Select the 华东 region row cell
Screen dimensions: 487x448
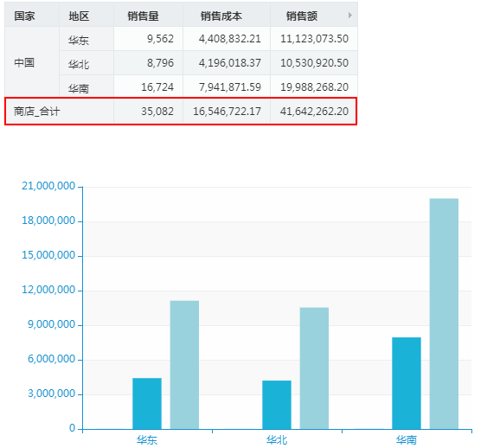[x=87, y=39]
